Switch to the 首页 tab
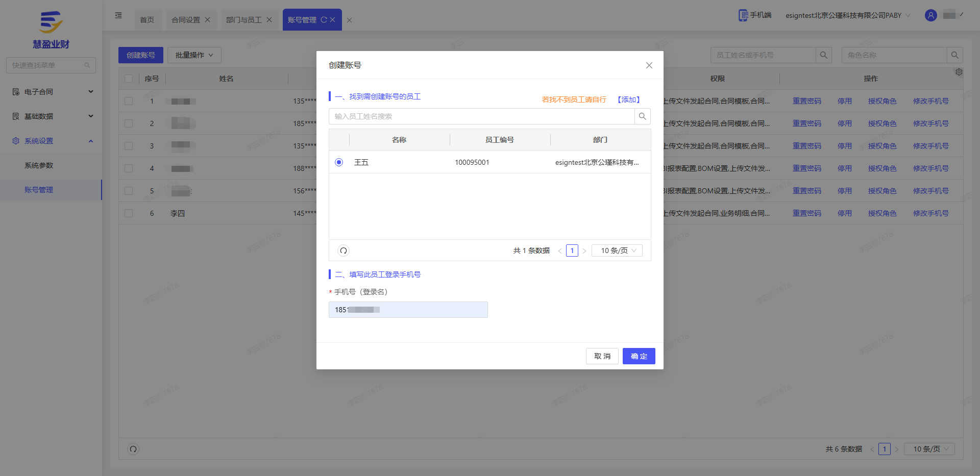The width and height of the screenshot is (980, 476). [147, 20]
